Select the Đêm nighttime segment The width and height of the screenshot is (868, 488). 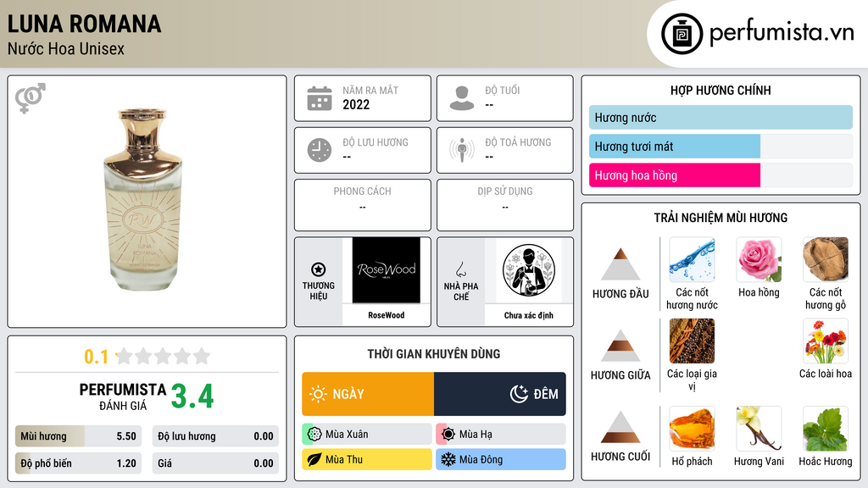(500, 394)
